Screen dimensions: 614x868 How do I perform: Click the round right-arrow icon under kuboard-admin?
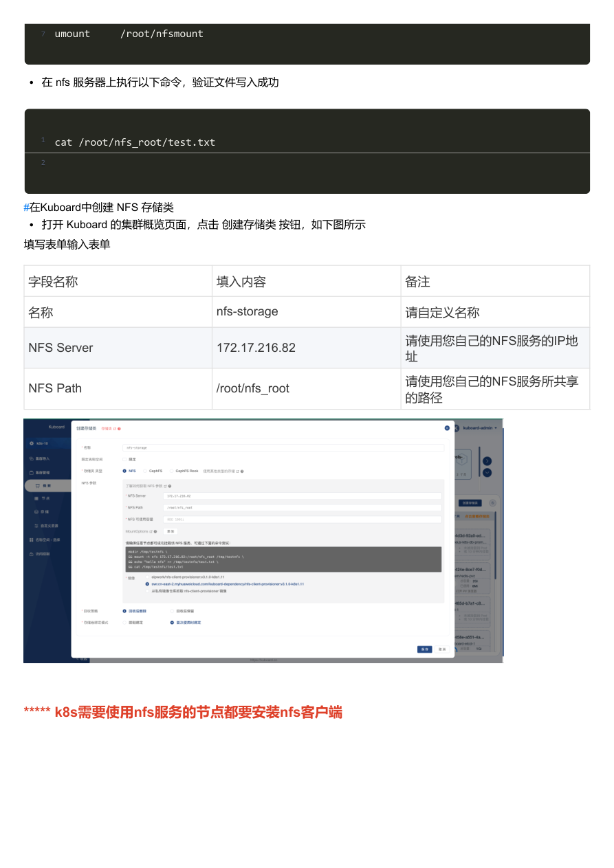tap(487, 461)
